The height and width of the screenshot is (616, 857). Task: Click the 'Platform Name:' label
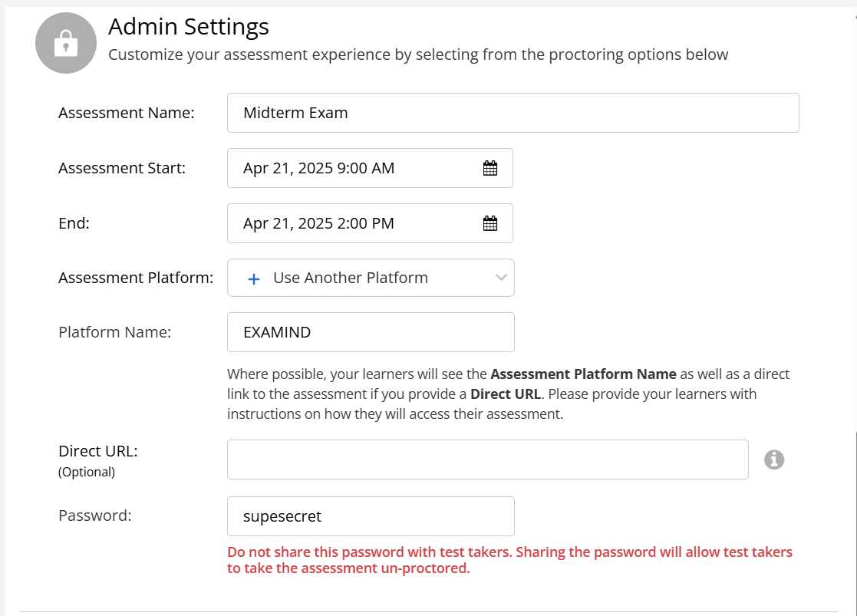(114, 332)
